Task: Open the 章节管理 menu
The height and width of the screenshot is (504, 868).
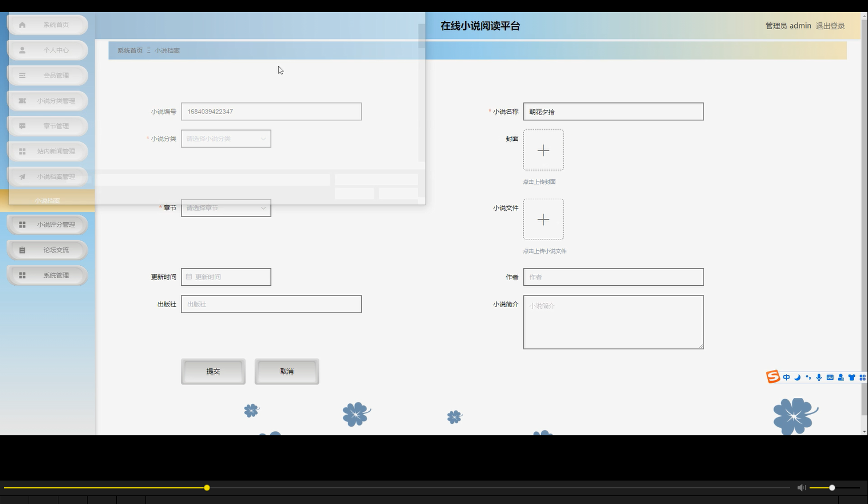Action: (48, 126)
